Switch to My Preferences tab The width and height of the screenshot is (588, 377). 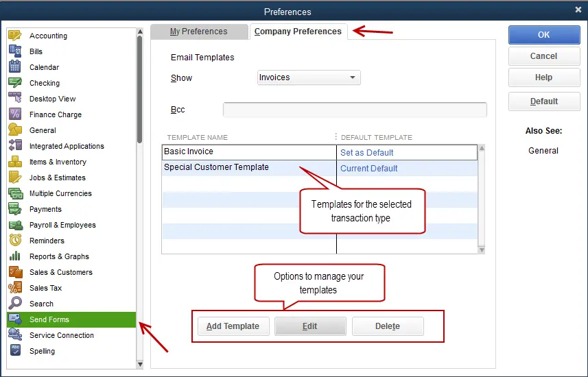coord(198,32)
